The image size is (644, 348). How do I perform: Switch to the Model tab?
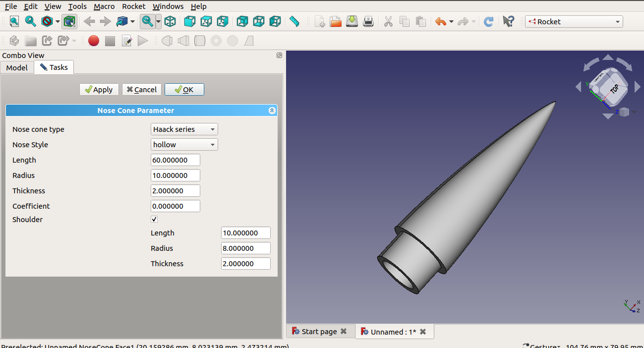pyautogui.click(x=17, y=67)
